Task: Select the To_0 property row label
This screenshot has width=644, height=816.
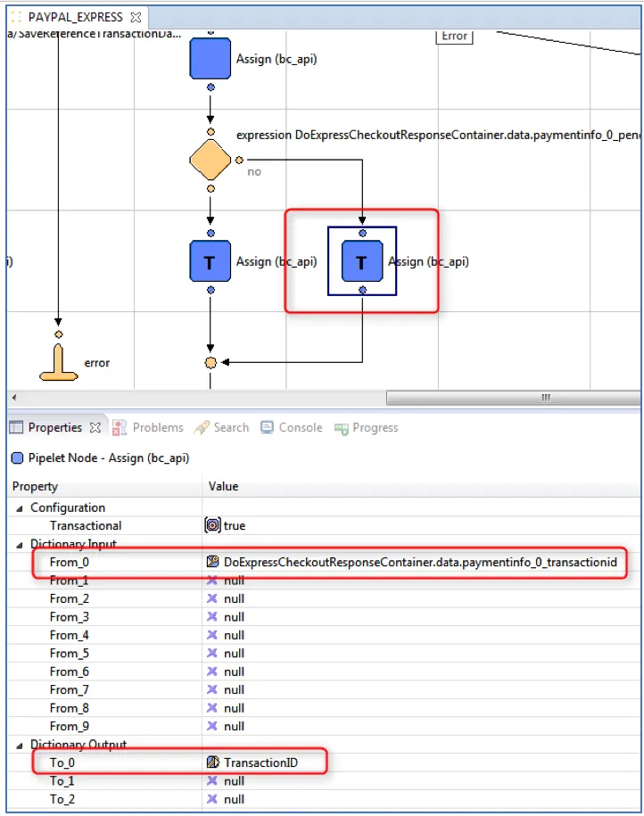Action: point(62,762)
